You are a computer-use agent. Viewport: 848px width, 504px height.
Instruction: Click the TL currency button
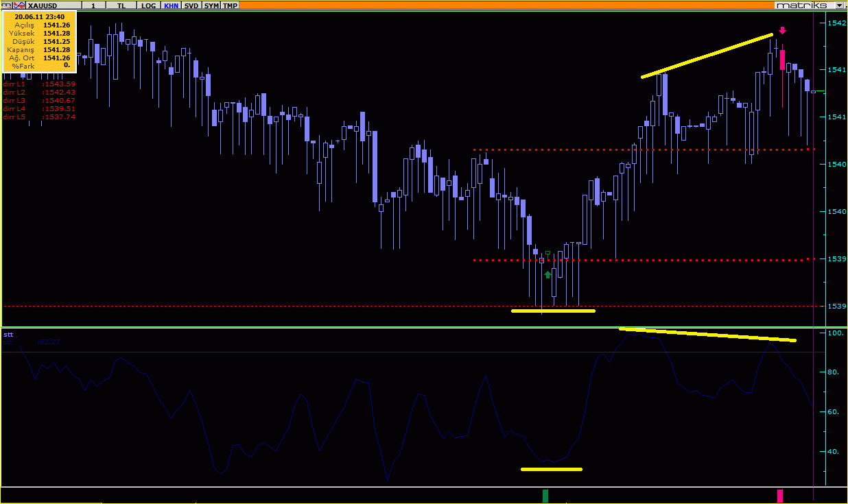pyautogui.click(x=121, y=5)
